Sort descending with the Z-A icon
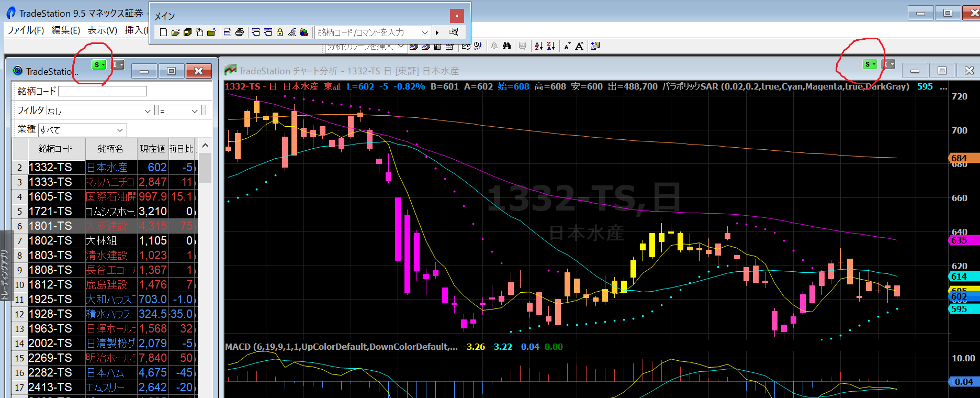 click(x=550, y=46)
